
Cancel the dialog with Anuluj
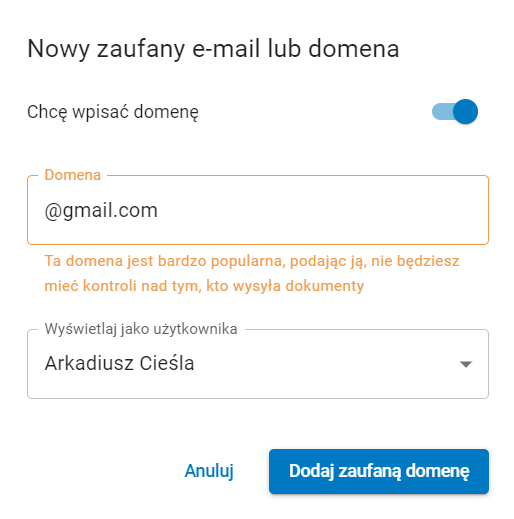pos(209,471)
